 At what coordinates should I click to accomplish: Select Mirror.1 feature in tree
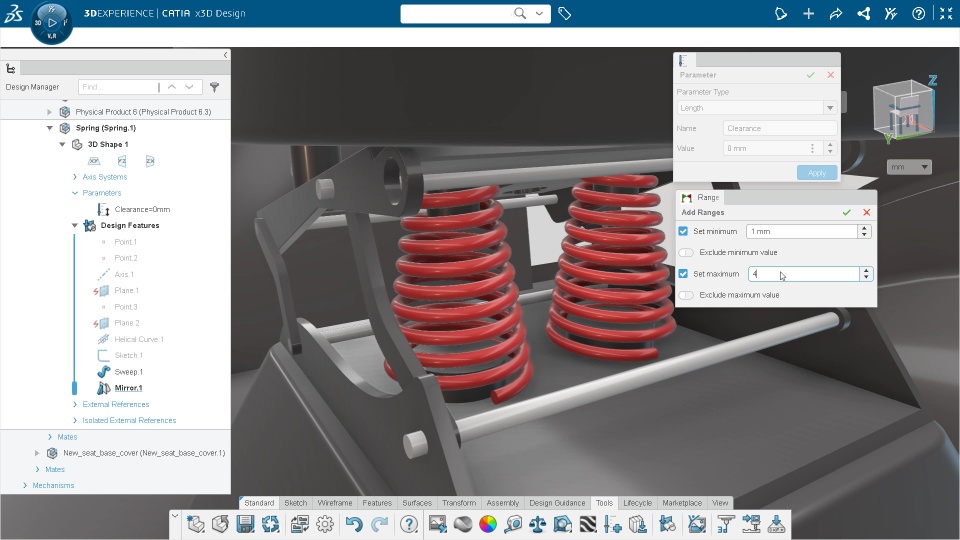click(x=128, y=388)
